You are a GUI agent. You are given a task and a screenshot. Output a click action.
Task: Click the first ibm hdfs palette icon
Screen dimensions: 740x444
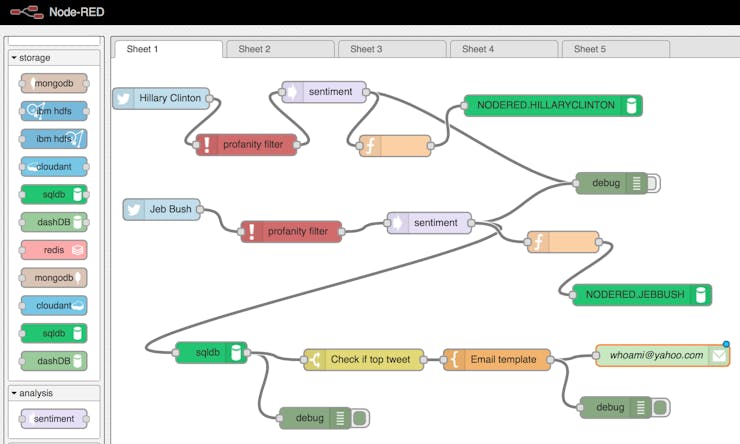click(34, 111)
